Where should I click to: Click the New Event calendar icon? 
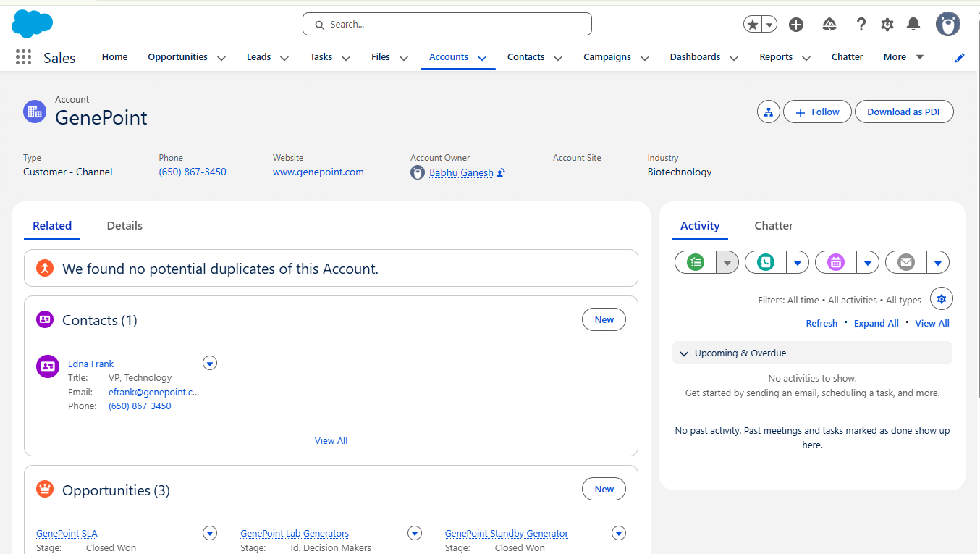[836, 262]
